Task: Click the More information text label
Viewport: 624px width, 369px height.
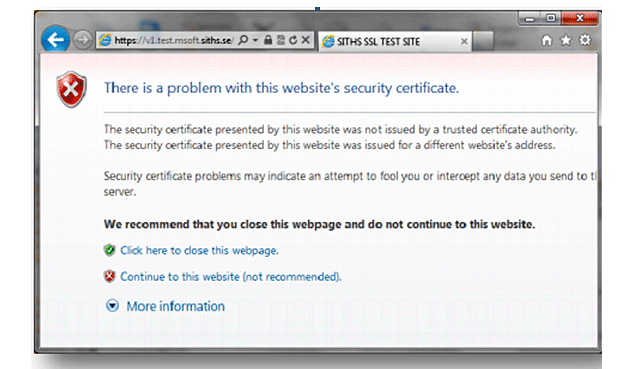Action: [x=176, y=306]
